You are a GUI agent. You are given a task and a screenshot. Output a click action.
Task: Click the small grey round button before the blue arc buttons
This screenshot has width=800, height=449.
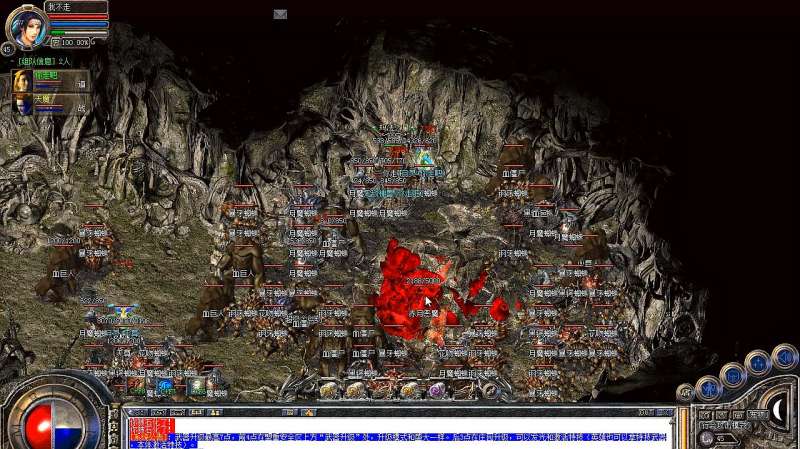[x=685, y=393]
